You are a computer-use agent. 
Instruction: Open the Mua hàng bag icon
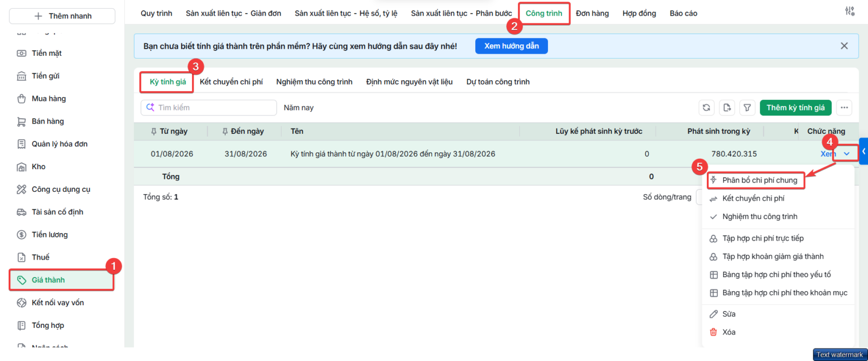(x=22, y=99)
